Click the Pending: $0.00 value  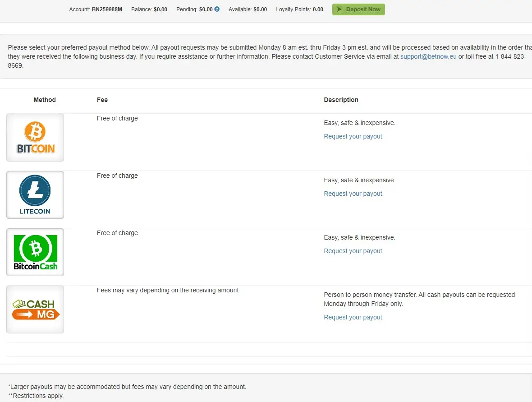click(x=206, y=9)
